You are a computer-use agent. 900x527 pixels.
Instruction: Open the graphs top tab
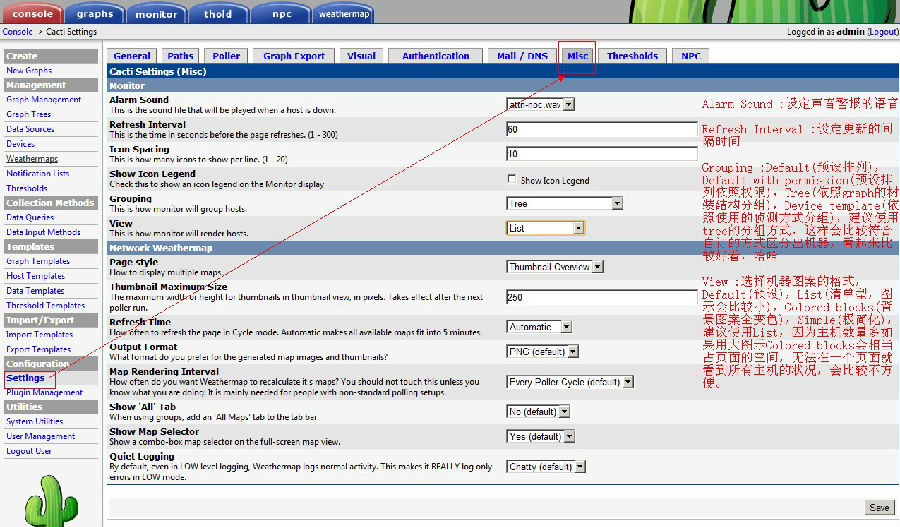(x=95, y=14)
